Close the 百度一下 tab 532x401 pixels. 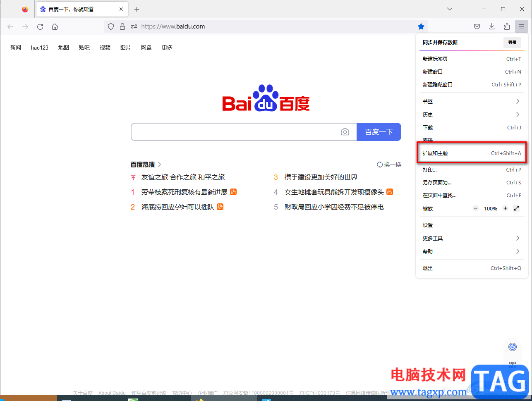click(121, 9)
